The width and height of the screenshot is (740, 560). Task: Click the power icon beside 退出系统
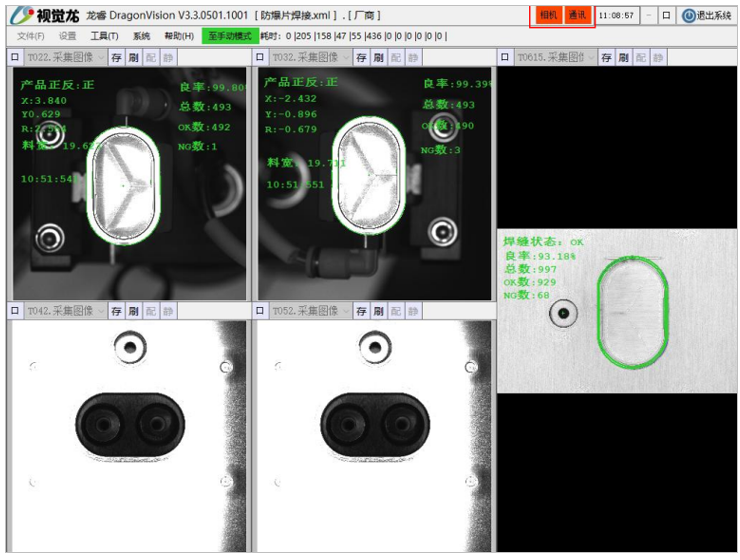tap(689, 16)
